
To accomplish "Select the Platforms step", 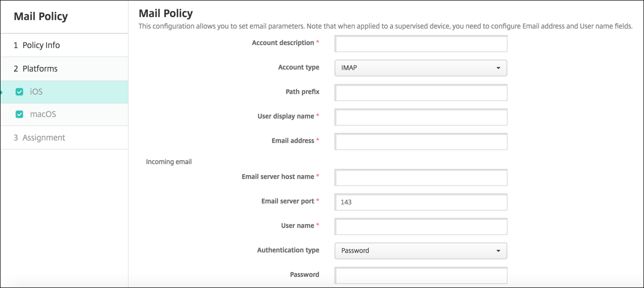I will pos(40,68).
